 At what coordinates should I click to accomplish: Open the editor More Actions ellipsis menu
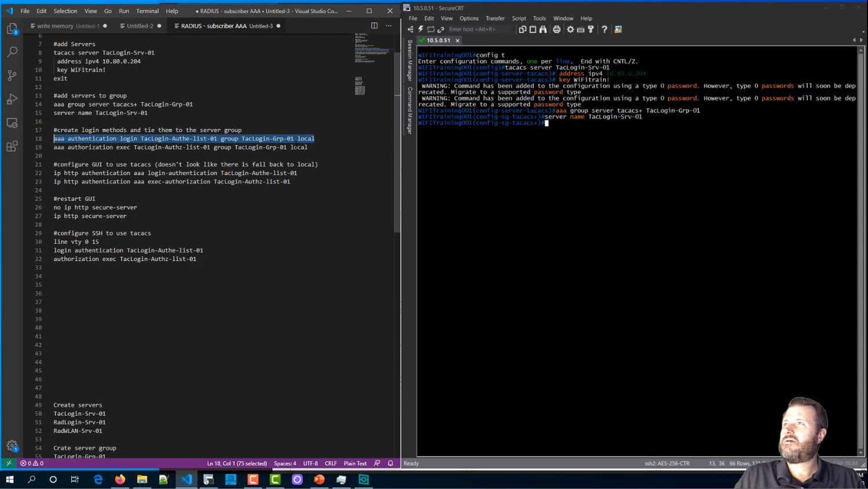coord(389,25)
